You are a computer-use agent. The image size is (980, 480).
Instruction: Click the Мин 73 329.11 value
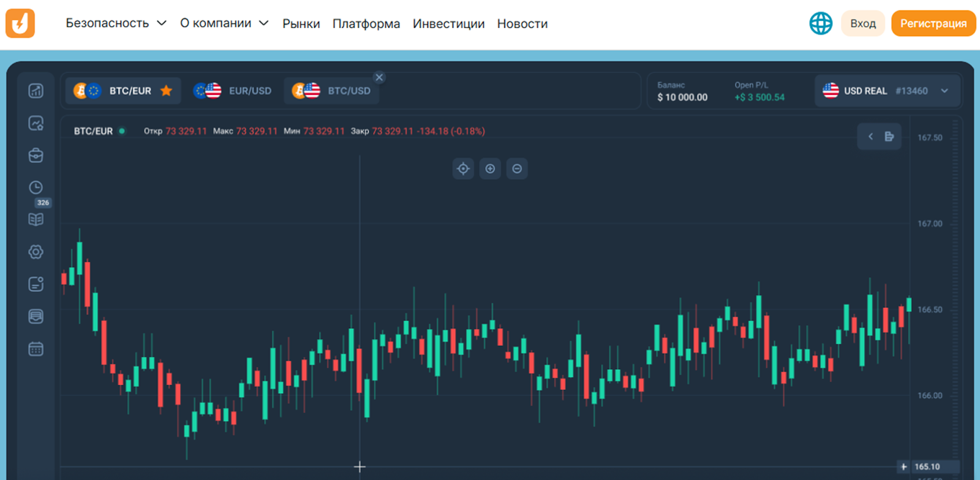[314, 131]
